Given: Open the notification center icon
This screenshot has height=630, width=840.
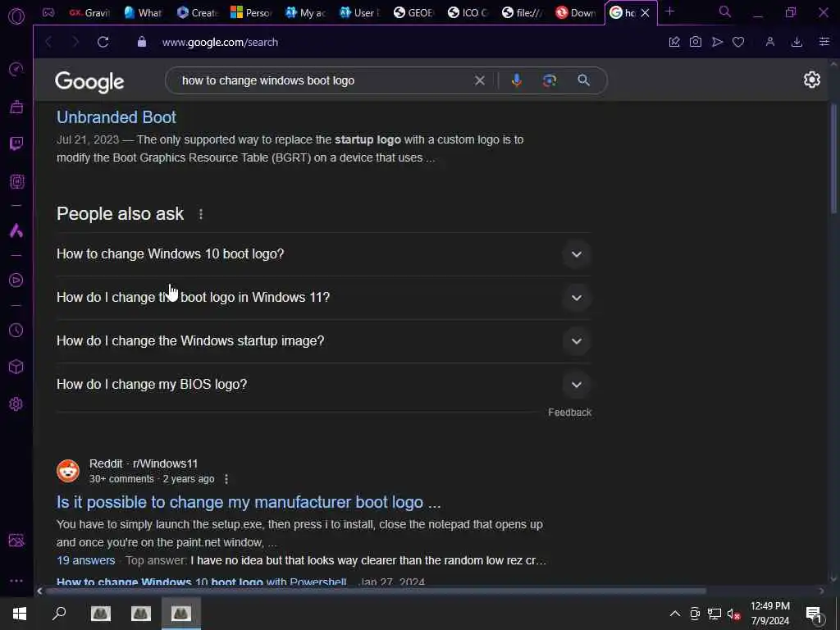Looking at the screenshot, I should point(814,614).
